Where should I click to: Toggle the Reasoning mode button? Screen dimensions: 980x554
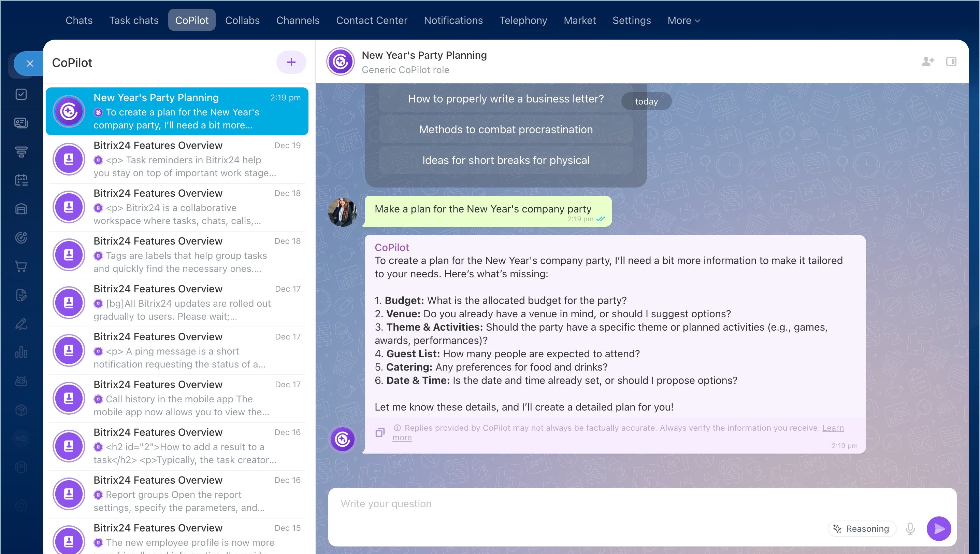pos(862,528)
